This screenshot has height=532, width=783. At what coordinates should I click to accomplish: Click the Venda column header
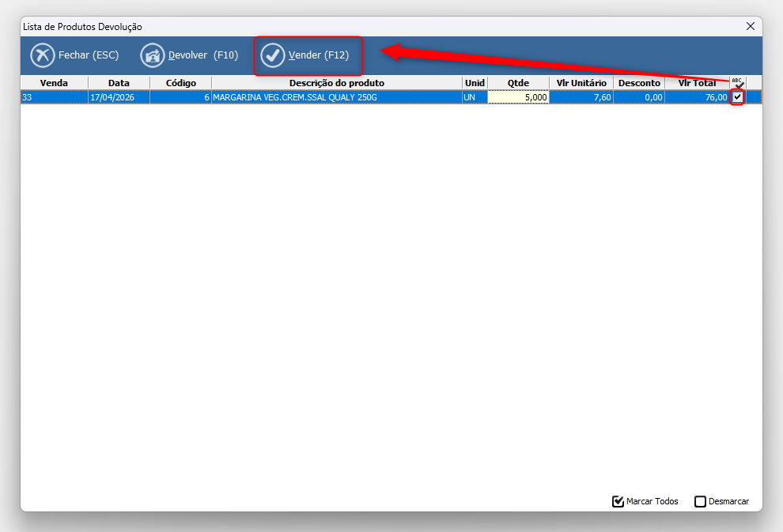click(x=54, y=83)
